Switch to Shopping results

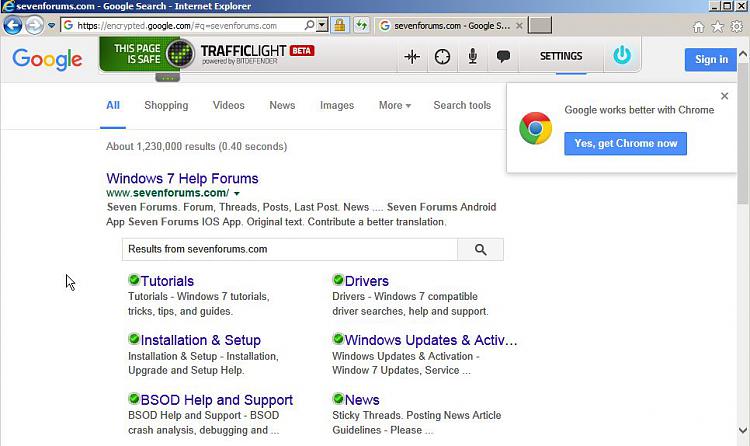tap(166, 105)
